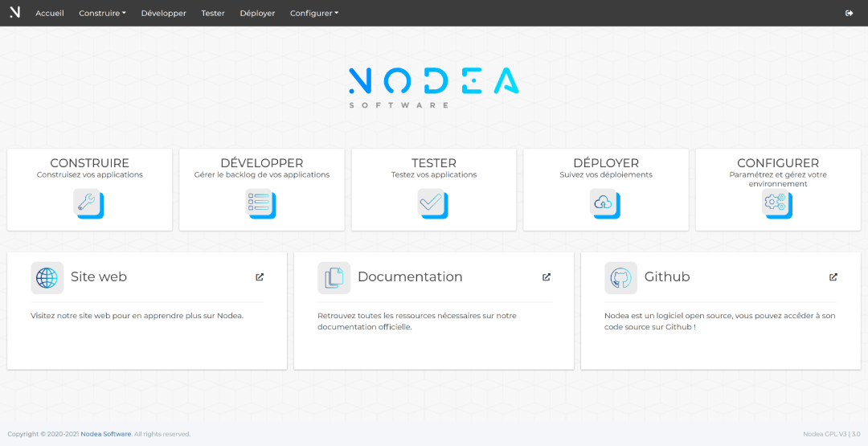
Task: Click the wrench icon under Construire
Action: point(88,203)
